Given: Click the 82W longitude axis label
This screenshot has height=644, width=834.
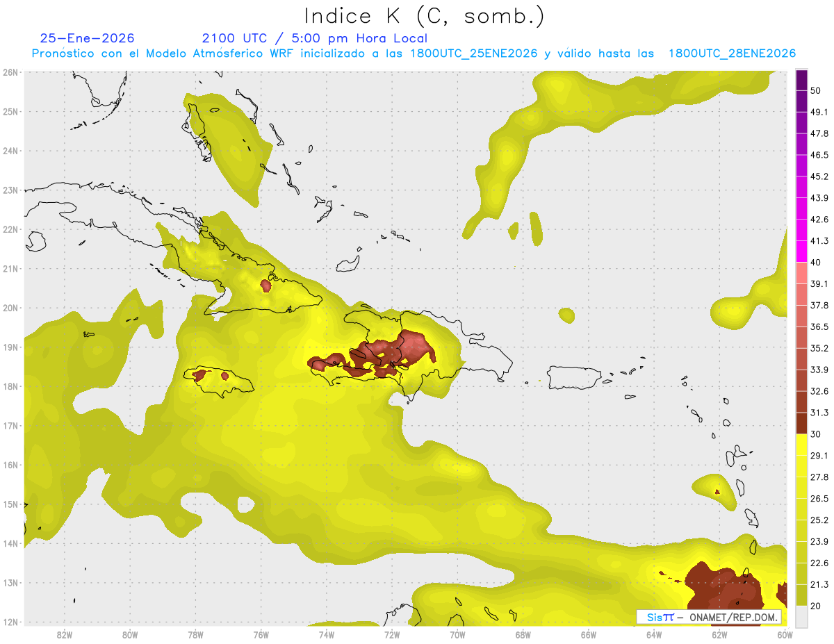Looking at the screenshot, I should [x=65, y=634].
